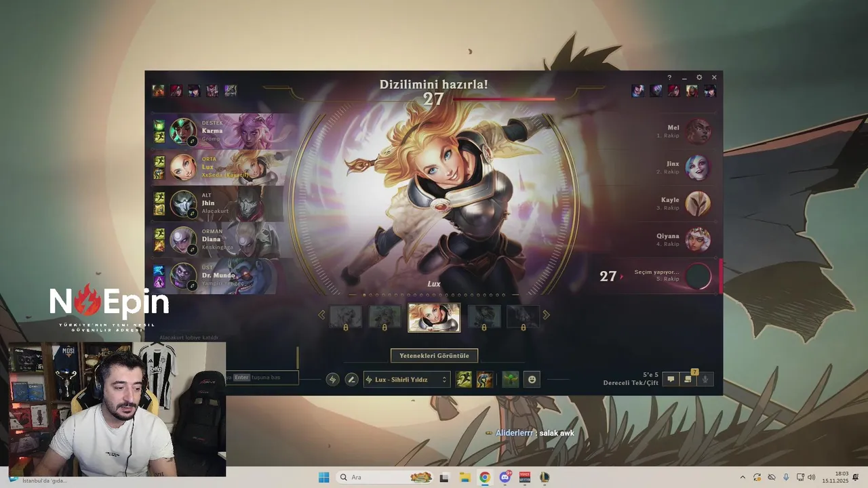868x488 pixels.
Task: Open the Windows Start menu
Action: point(323,477)
